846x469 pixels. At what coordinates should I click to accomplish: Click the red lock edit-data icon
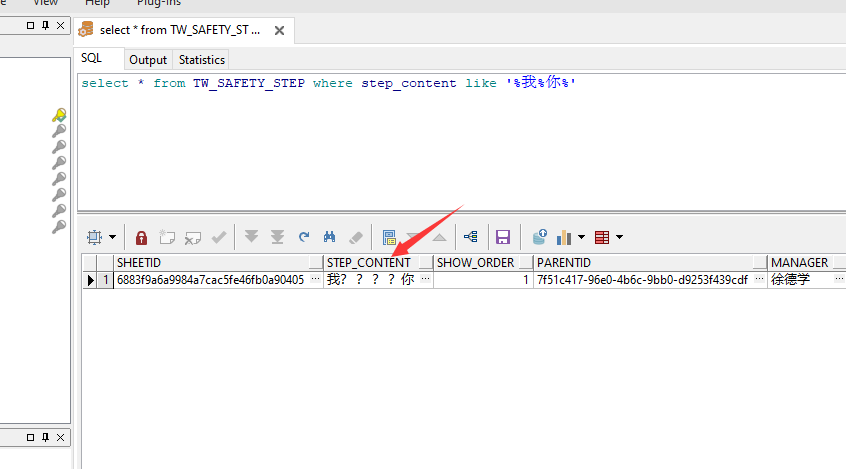141,237
